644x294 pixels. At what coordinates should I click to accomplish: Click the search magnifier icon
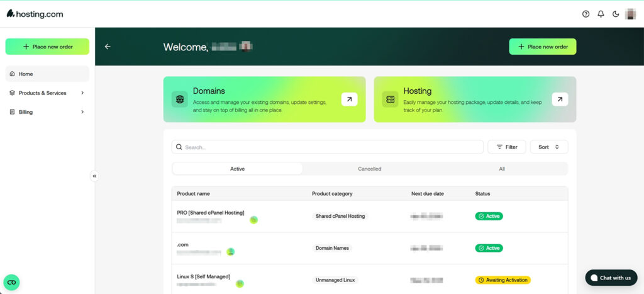click(179, 147)
